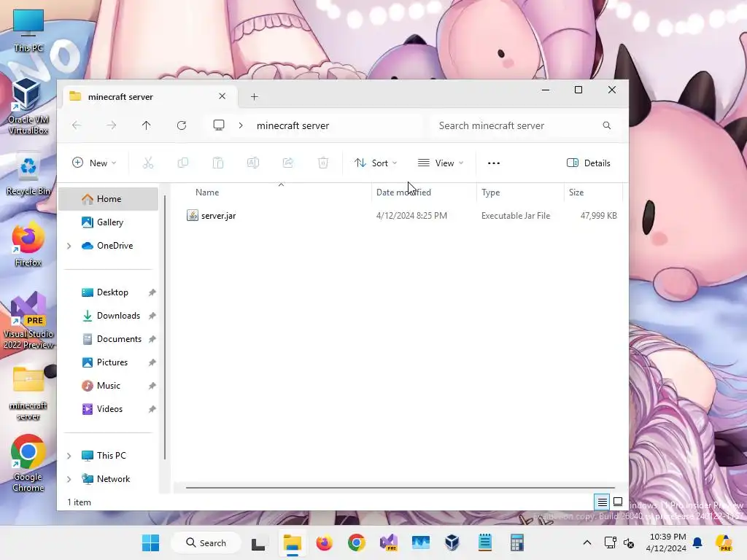
Task: Refresh the minecraft server folder
Action: pos(182,125)
